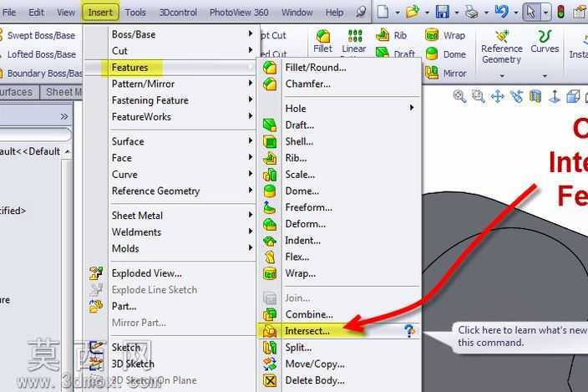
Task: Open the Window menu
Action: pos(297,13)
